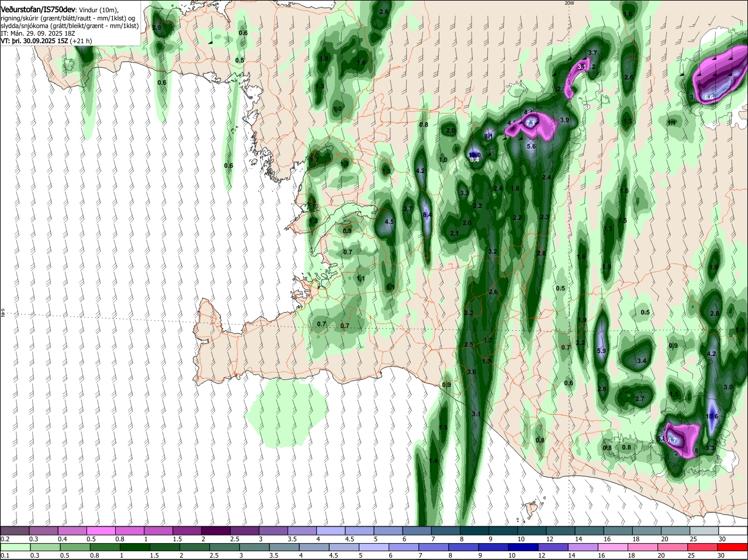
Task: Click the 3.9 precipitation value
Action: tap(565, 120)
